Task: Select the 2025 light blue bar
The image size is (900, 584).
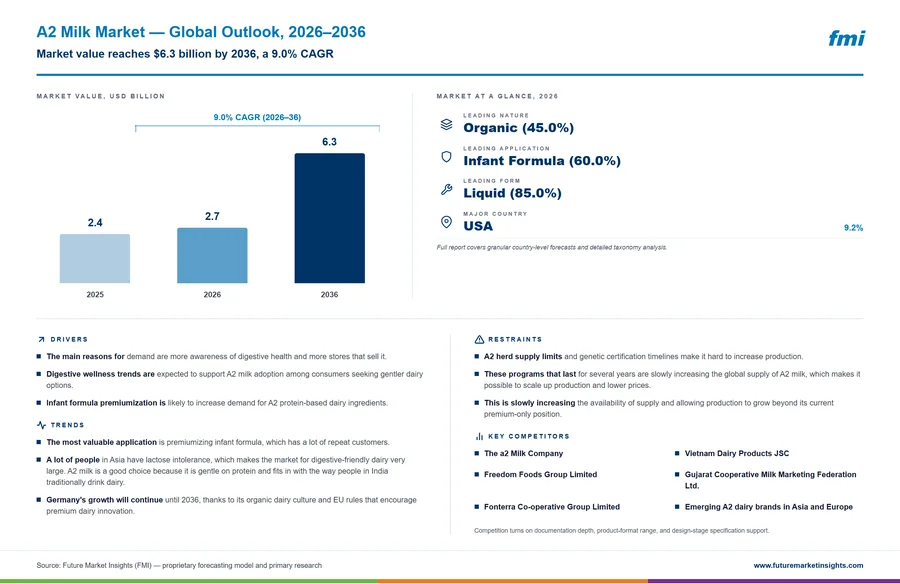Action: (x=95, y=258)
